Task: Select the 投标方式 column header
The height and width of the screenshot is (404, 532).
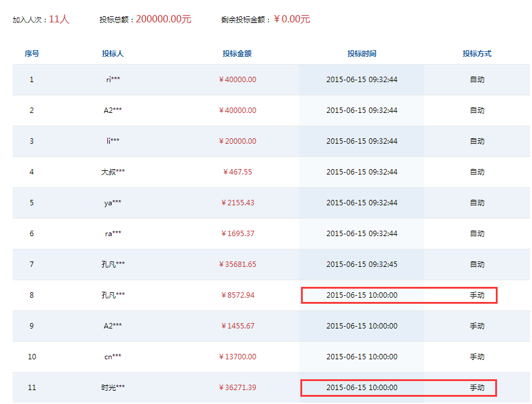Action: (x=477, y=54)
